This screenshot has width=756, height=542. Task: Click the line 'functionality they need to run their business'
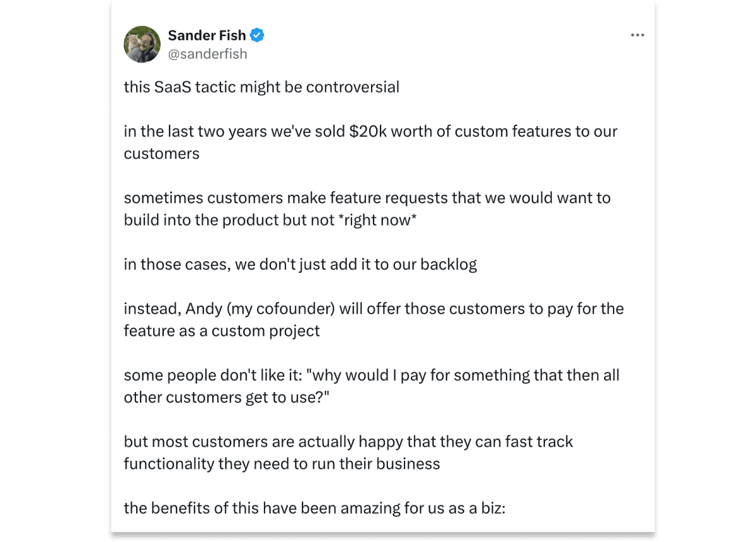282,464
